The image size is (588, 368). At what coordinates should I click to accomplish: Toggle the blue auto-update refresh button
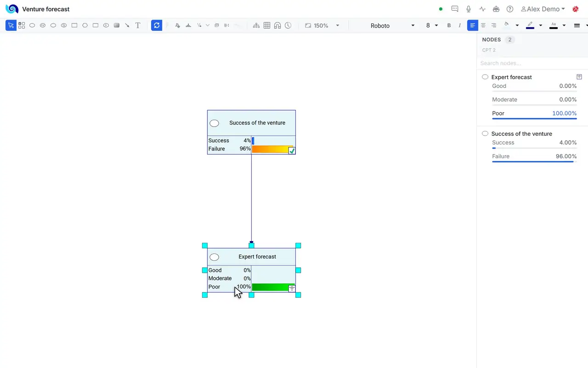point(157,25)
